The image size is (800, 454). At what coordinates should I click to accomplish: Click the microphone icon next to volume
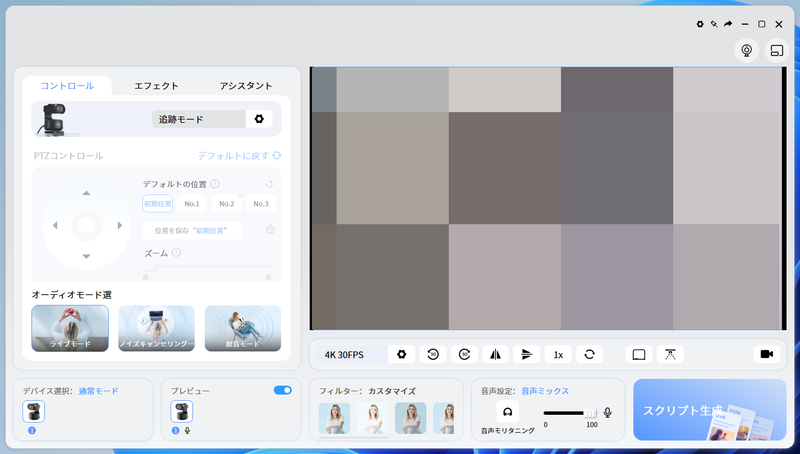point(607,412)
